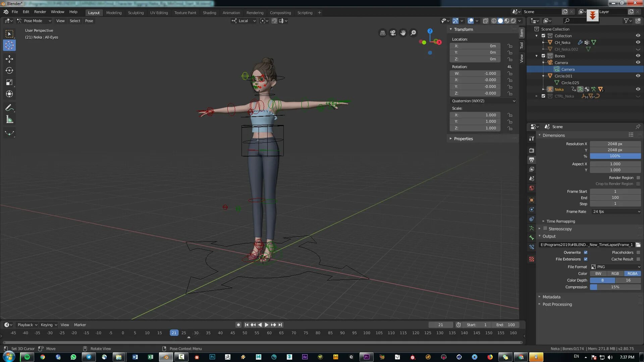Select the Scale tool in toolbar

[9, 82]
